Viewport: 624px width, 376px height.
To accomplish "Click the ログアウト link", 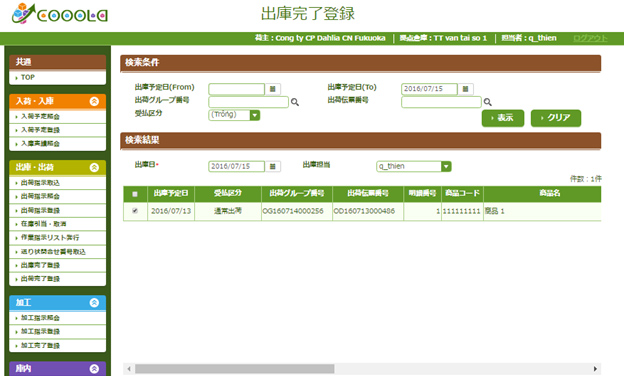I will 590,38.
